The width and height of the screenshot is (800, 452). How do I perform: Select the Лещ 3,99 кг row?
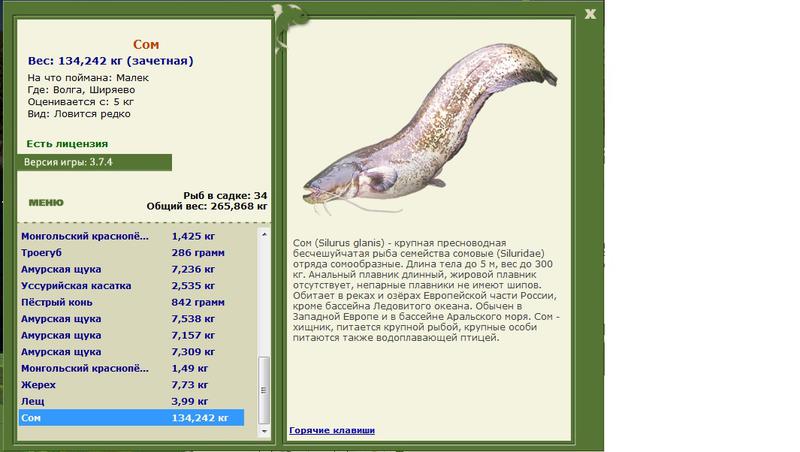(x=132, y=401)
